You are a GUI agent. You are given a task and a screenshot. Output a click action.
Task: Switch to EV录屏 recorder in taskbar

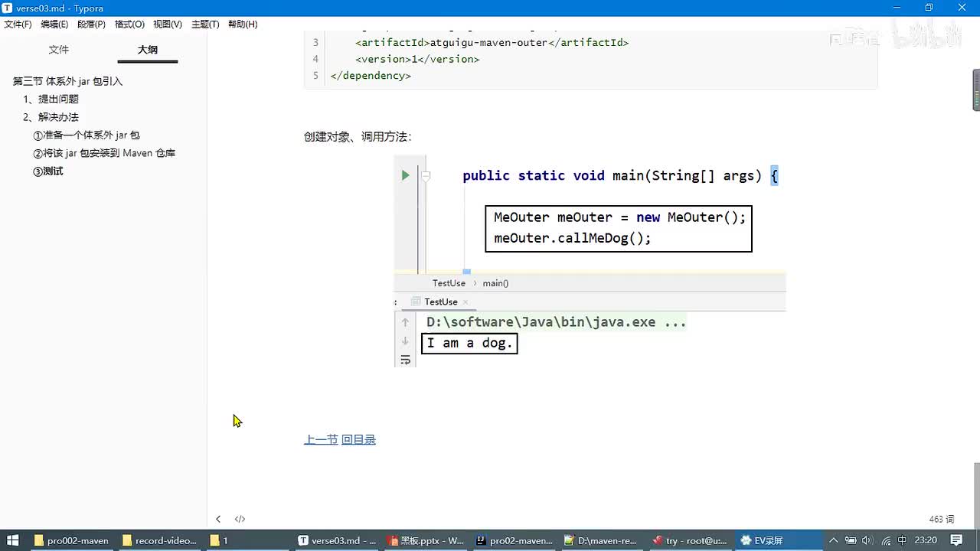(779, 540)
